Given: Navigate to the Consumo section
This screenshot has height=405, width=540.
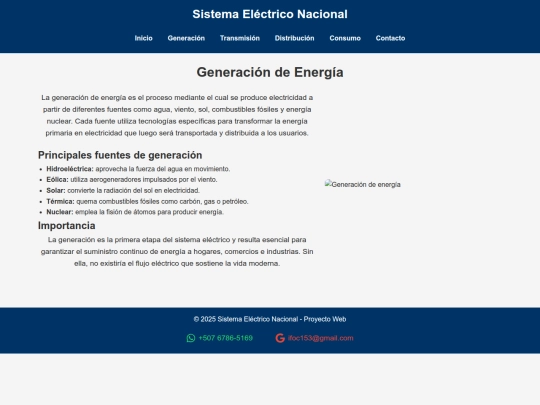Looking at the screenshot, I should [x=345, y=38].
